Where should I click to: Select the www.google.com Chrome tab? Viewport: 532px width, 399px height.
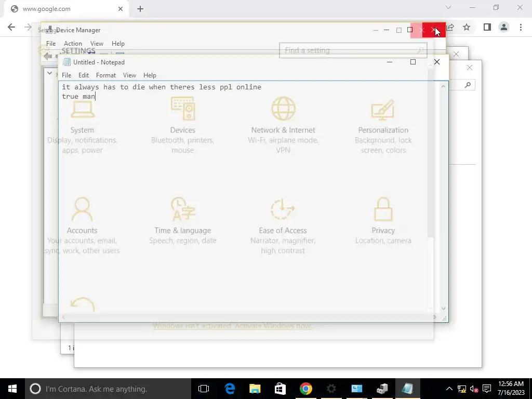pyautogui.click(x=66, y=9)
